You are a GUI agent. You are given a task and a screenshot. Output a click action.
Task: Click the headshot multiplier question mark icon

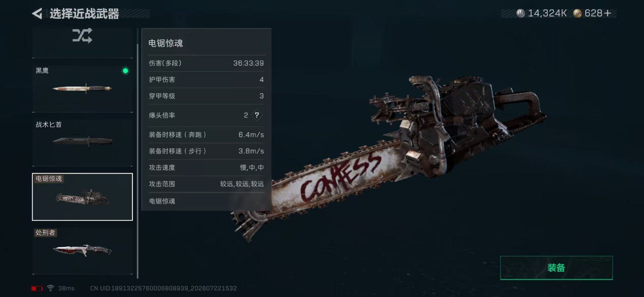point(257,115)
